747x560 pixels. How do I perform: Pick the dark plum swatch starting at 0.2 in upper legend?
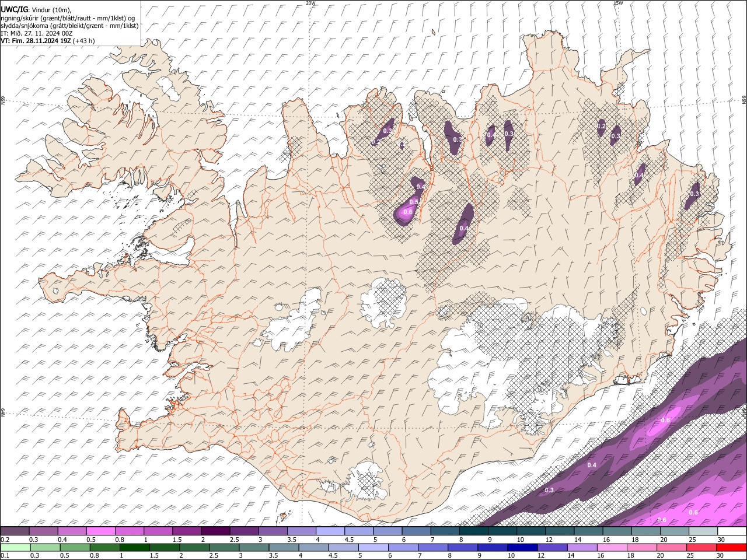15,531
